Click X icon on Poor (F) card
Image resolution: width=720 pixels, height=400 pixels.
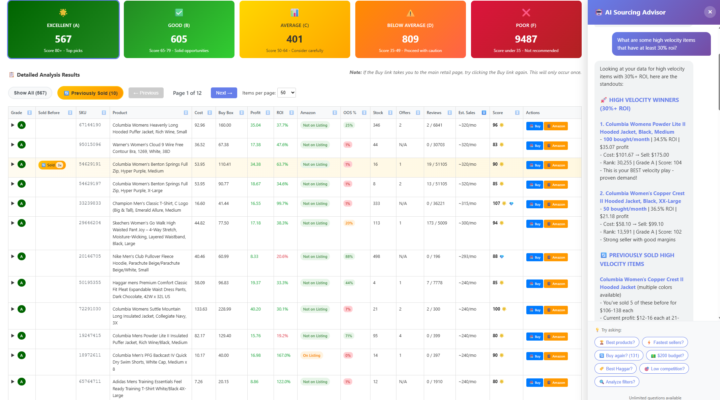526,12
